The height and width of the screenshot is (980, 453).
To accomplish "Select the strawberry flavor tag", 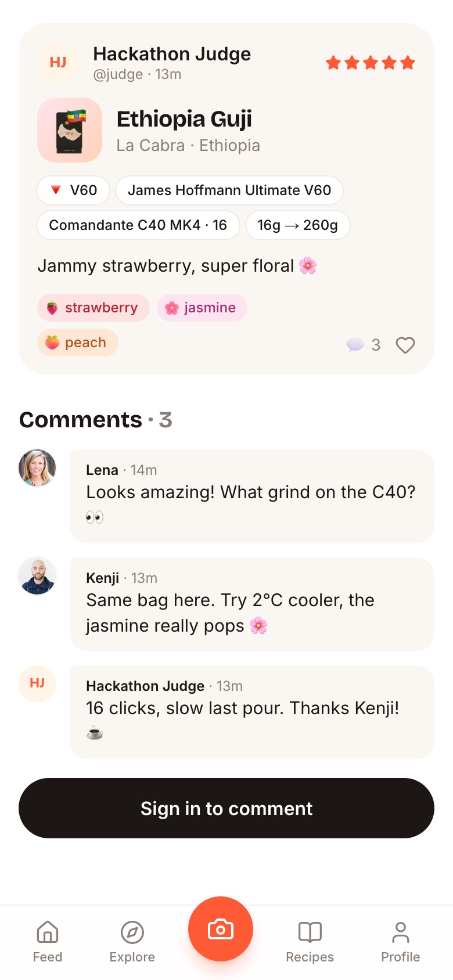I will pos(94,308).
